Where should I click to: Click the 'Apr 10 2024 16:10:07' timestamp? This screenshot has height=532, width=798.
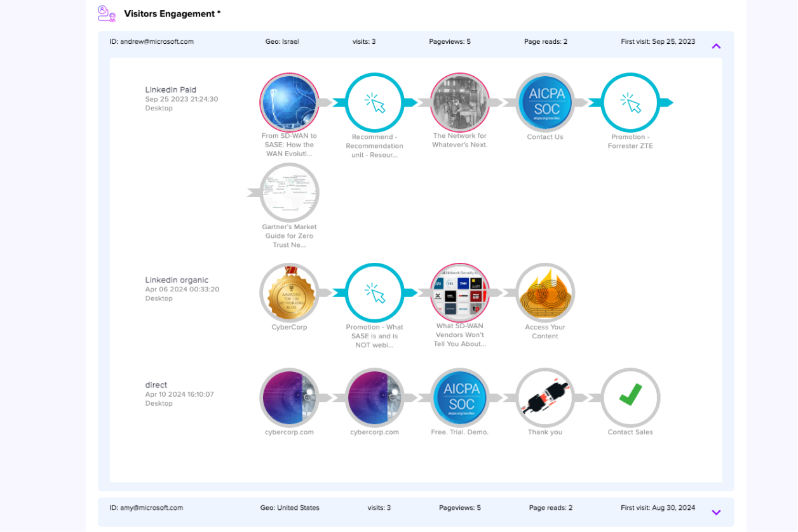tap(180, 394)
